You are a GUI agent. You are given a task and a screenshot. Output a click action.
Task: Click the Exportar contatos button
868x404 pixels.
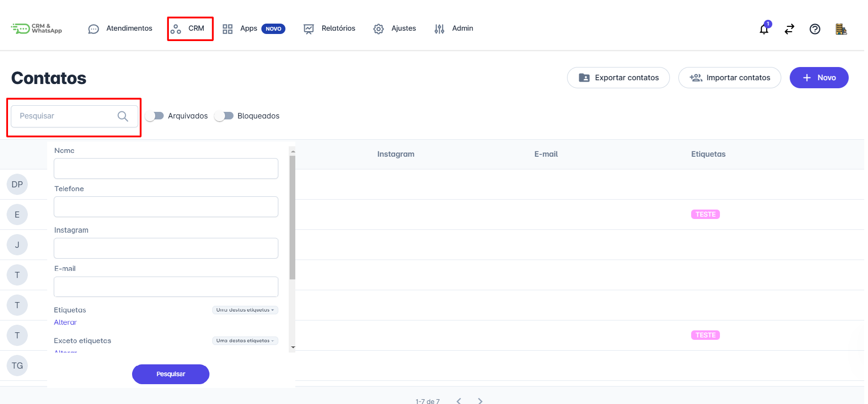click(618, 78)
